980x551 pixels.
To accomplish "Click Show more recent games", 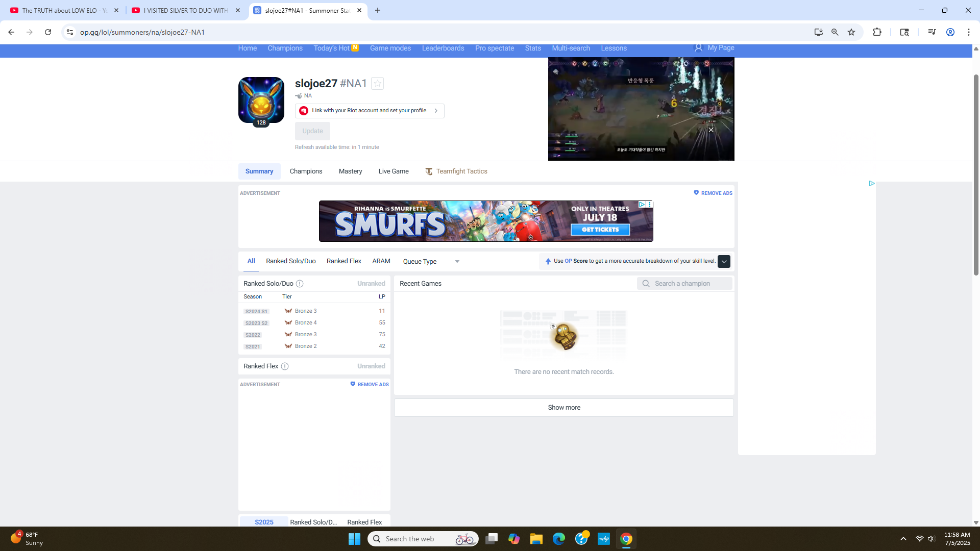I will pyautogui.click(x=564, y=408).
